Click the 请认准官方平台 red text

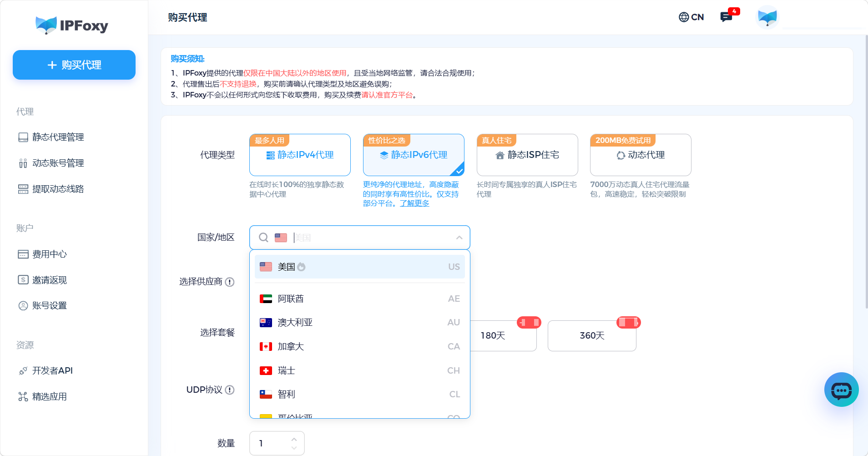coord(387,95)
